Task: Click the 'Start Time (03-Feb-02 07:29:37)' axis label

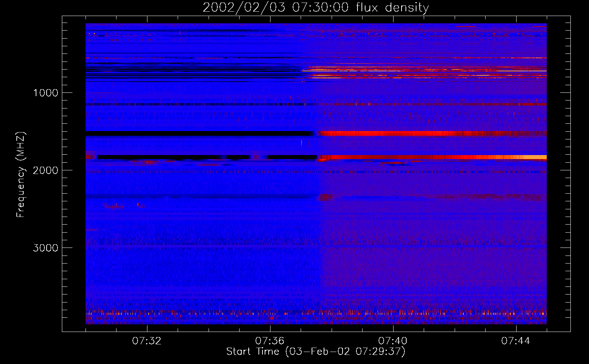Action: click(316, 352)
